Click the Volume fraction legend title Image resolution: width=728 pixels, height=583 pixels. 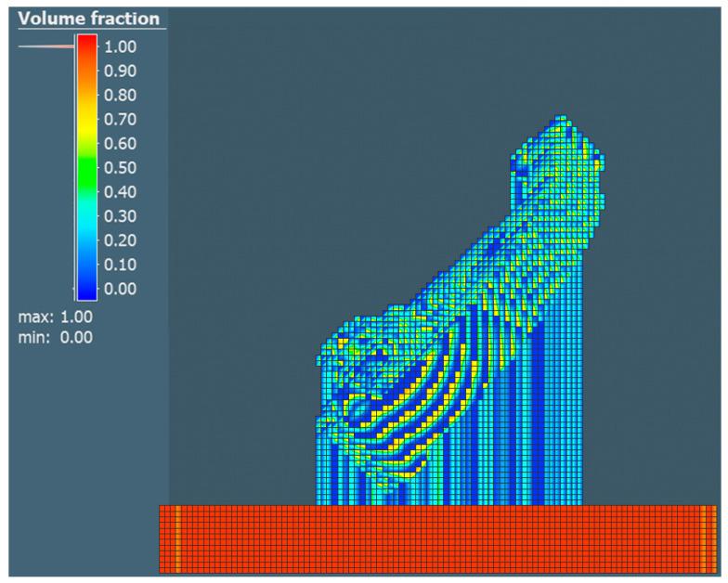[89, 19]
